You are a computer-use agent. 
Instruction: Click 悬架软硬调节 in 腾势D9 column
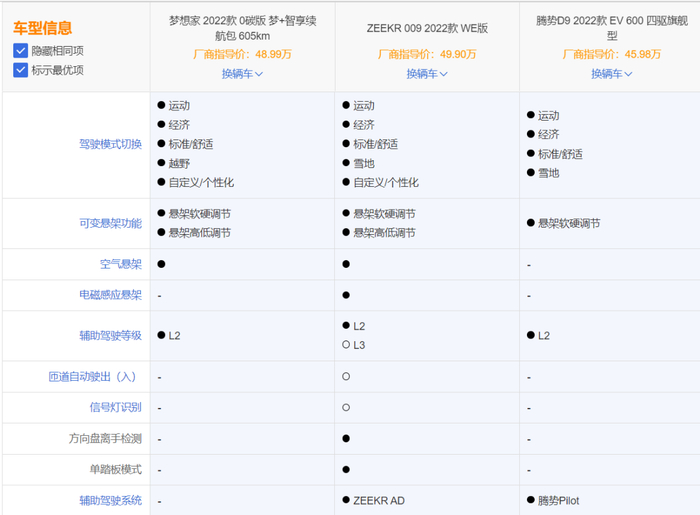click(x=569, y=223)
